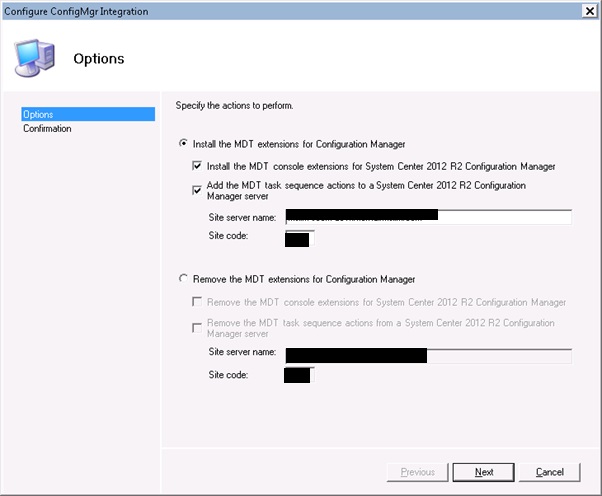Click the large Options heading text
Image resolution: width=602 pixels, height=496 pixels.
(99, 58)
